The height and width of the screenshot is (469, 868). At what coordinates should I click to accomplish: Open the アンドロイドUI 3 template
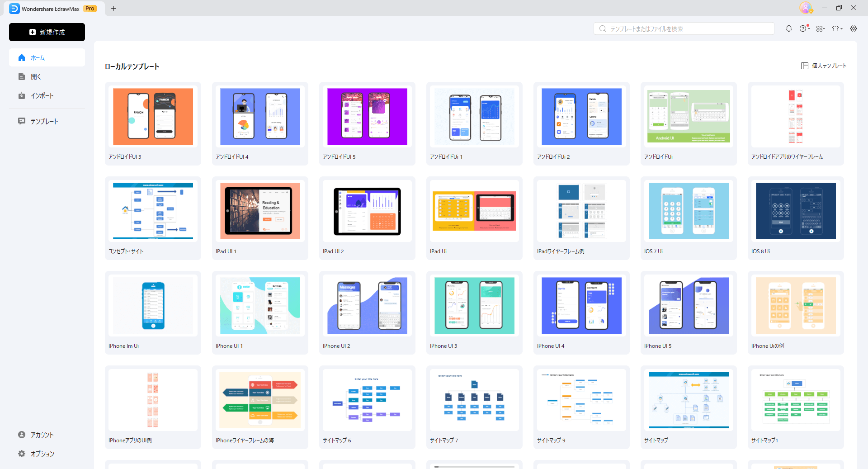coord(153,123)
